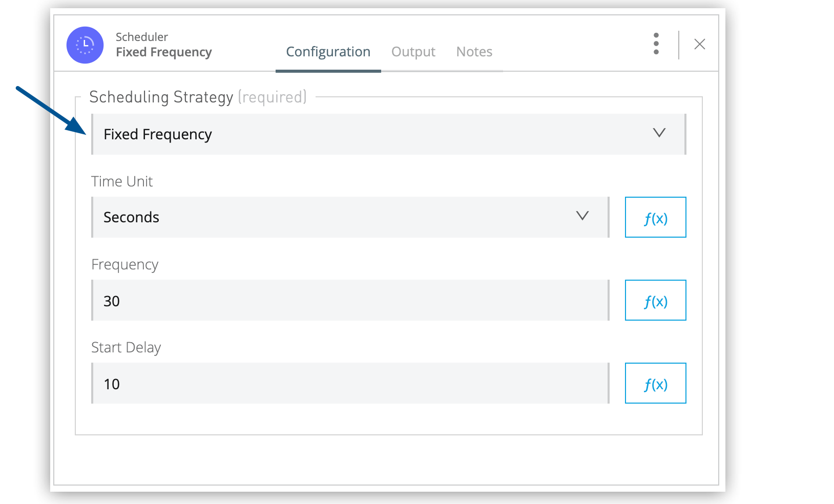
Task: Switch to the Notes tab
Action: coord(474,51)
